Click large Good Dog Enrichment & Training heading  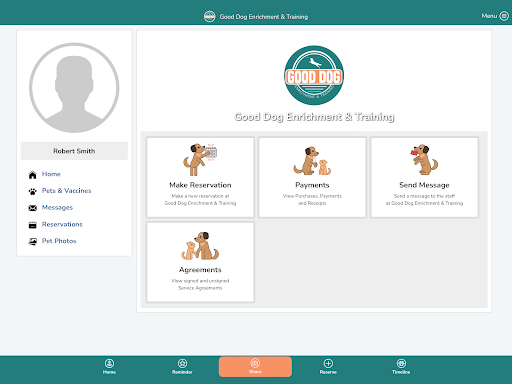314,117
